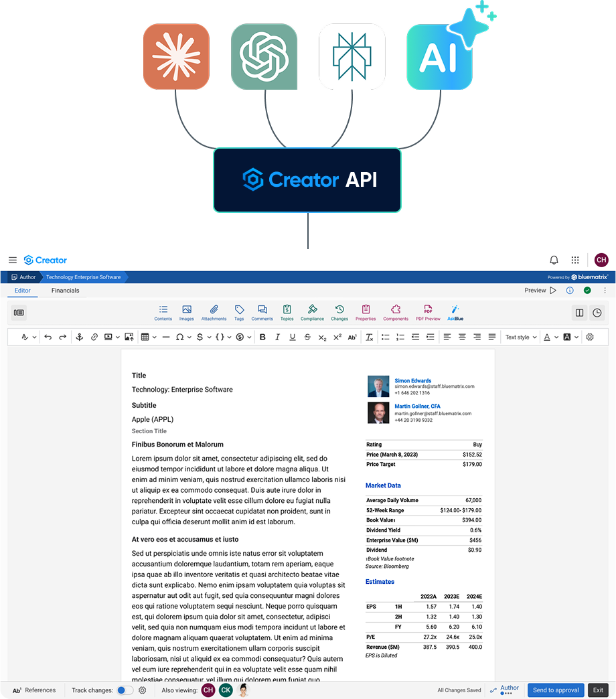Open the Images panel
This screenshot has height=699, width=616.
[x=186, y=313]
